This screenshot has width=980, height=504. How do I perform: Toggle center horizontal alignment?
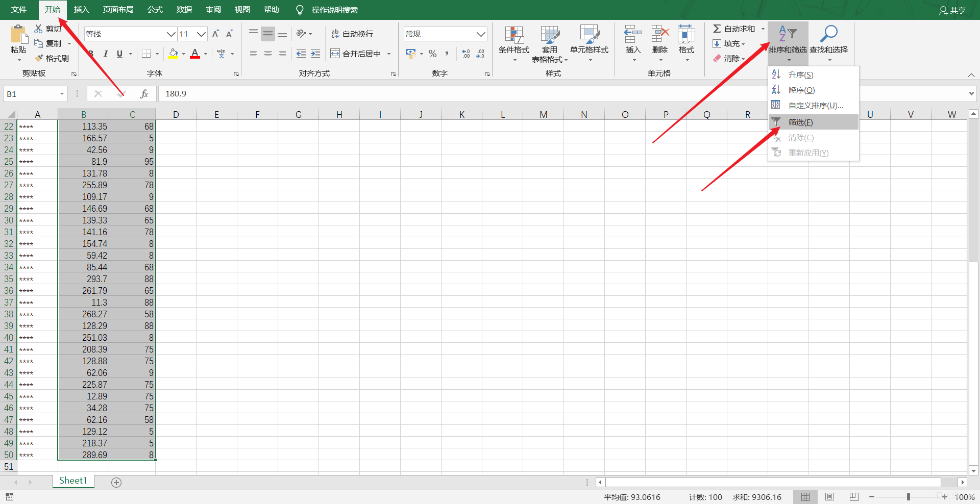[268, 54]
